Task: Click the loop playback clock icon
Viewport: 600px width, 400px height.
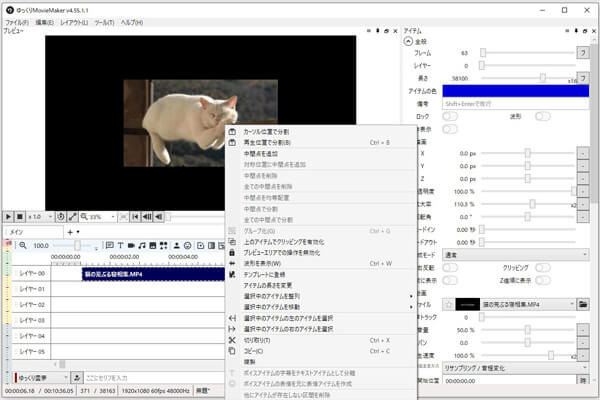Action: [x=61, y=217]
